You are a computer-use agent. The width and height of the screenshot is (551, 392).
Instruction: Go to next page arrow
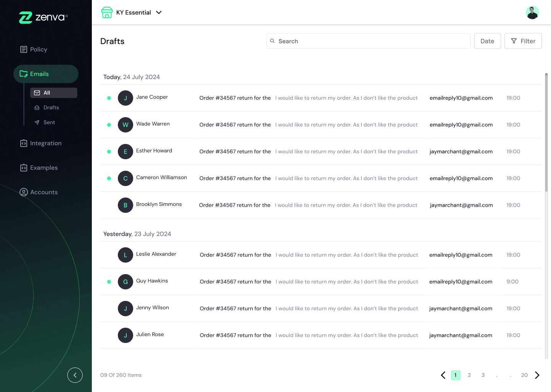(537, 375)
